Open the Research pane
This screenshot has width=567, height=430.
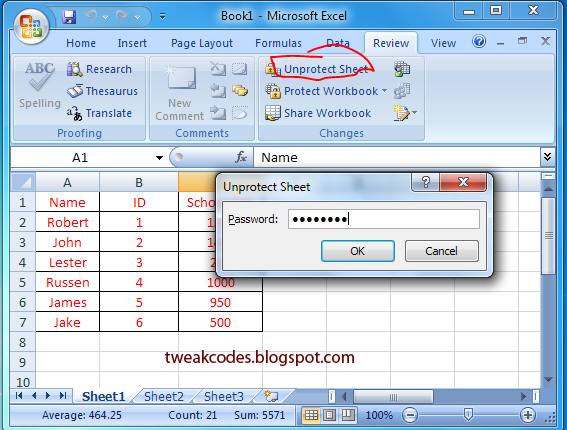point(99,69)
